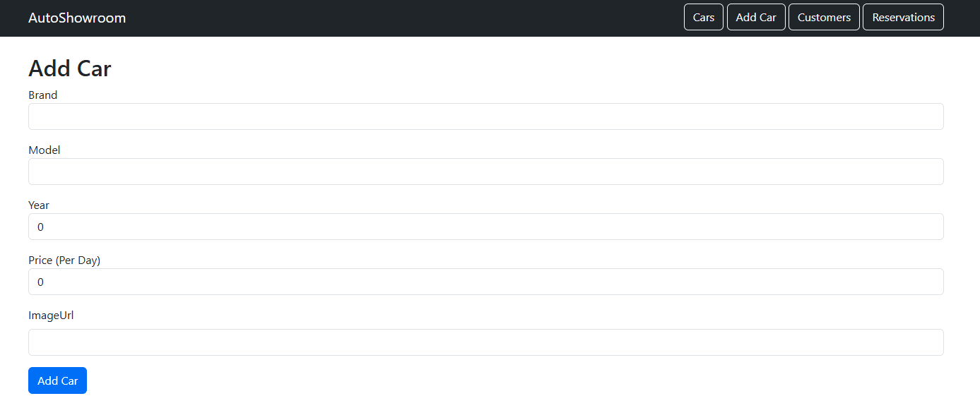Click the Price (Per Day) label

[x=64, y=260]
